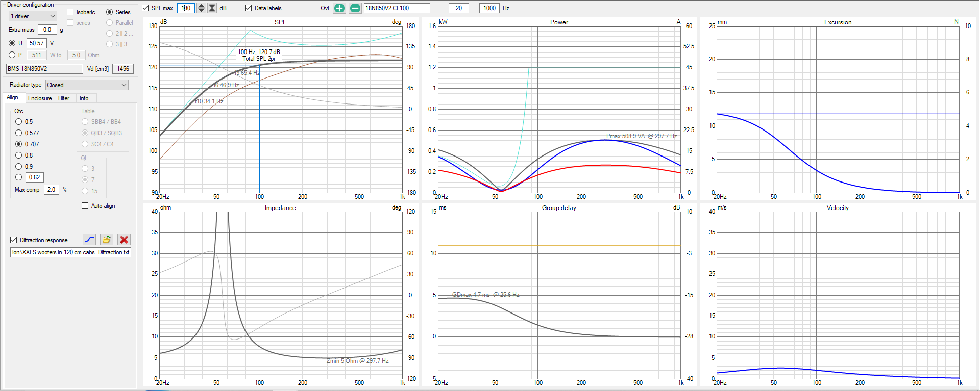Image resolution: width=980 pixels, height=391 pixels.
Task: Click the Max comp 2.0 field
Action: (52, 190)
